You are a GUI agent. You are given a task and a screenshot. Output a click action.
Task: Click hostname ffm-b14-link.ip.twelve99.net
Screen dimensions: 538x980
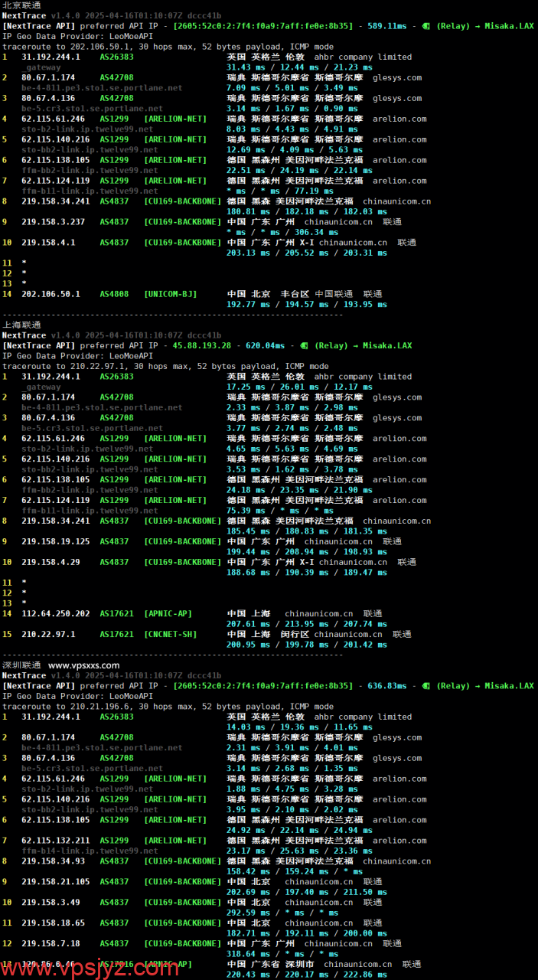tap(90, 851)
